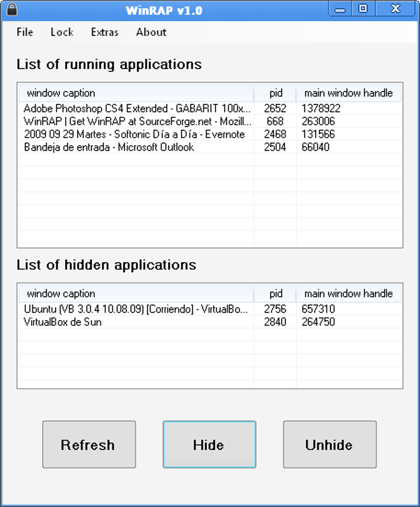Open the Lock menu

click(62, 32)
